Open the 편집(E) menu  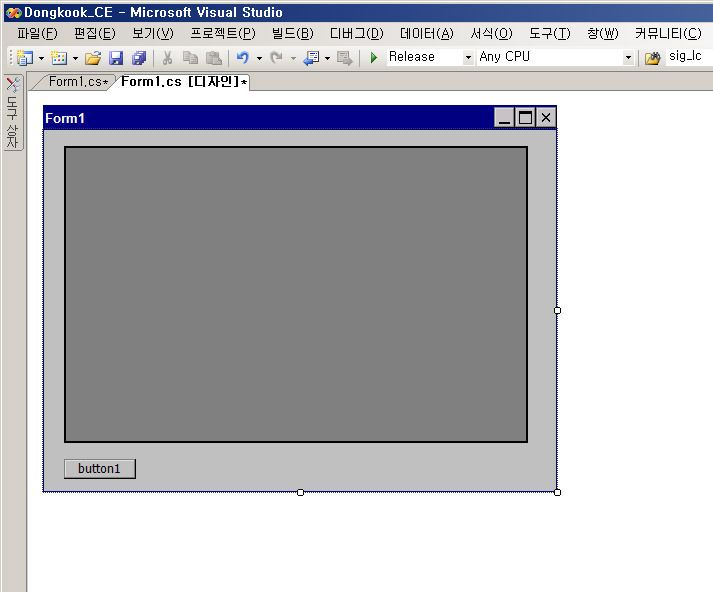tap(95, 34)
